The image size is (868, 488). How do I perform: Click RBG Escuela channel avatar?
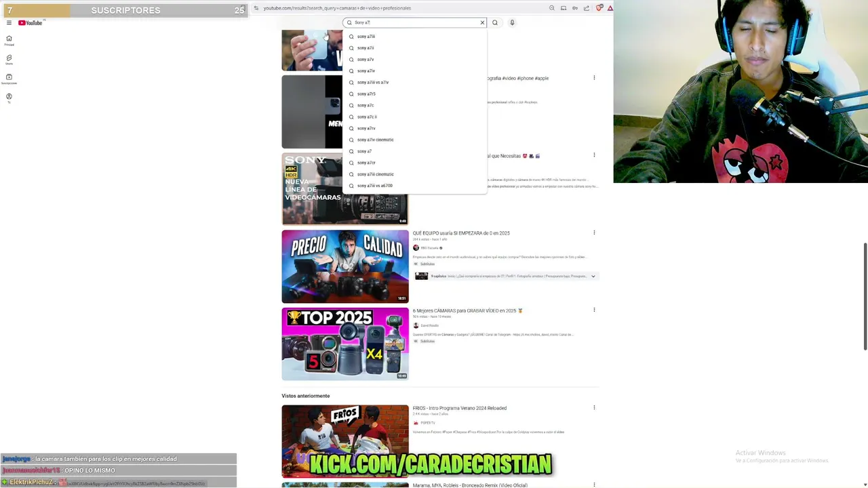pos(416,248)
